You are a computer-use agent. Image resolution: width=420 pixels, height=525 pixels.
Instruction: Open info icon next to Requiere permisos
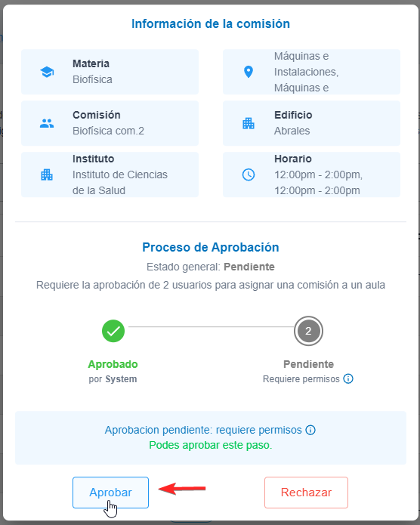point(348,378)
